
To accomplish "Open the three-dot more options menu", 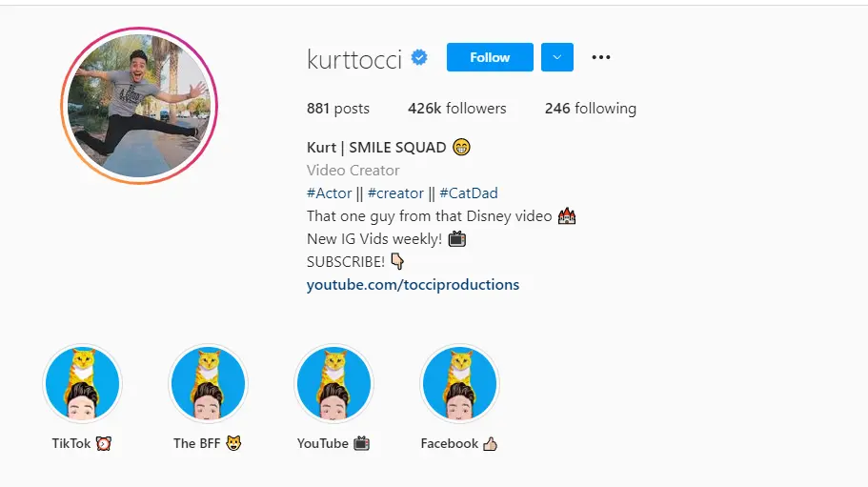I will click(600, 57).
